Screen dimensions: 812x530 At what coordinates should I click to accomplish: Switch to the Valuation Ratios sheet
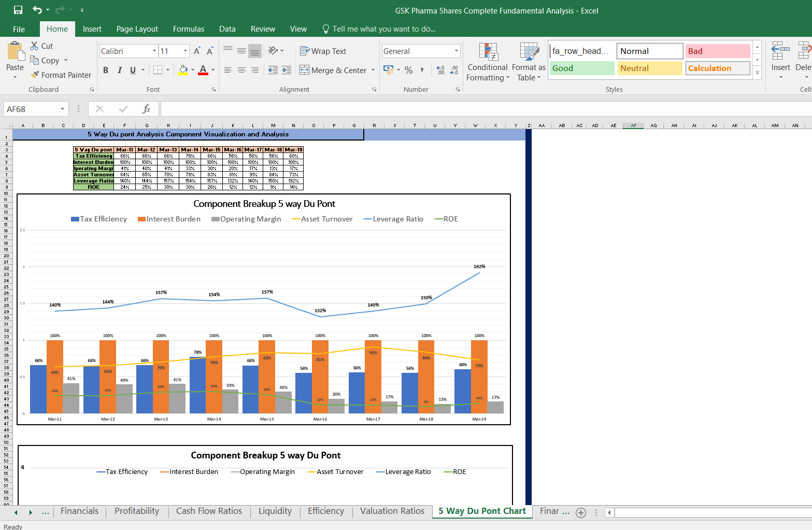392,511
